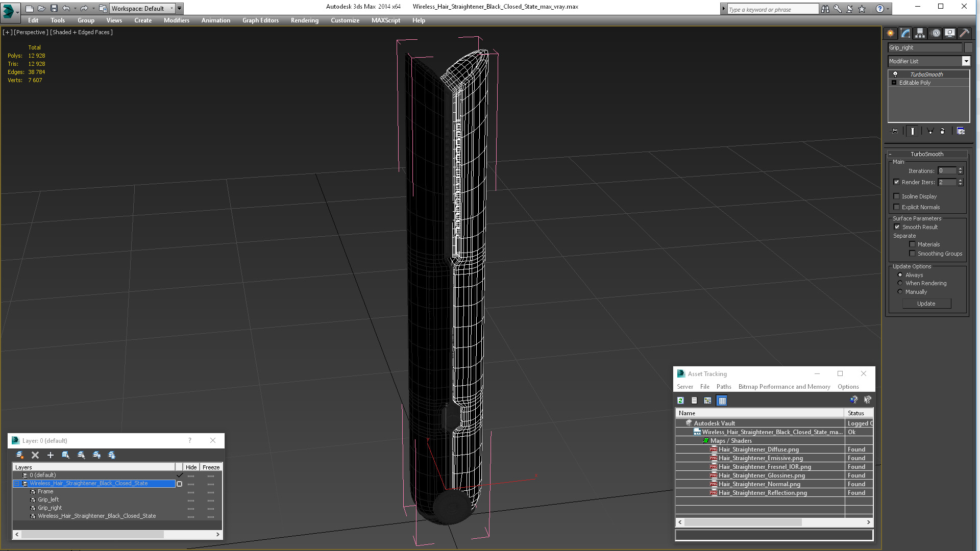
Task: Open the Rendering menu
Action: coord(304,20)
